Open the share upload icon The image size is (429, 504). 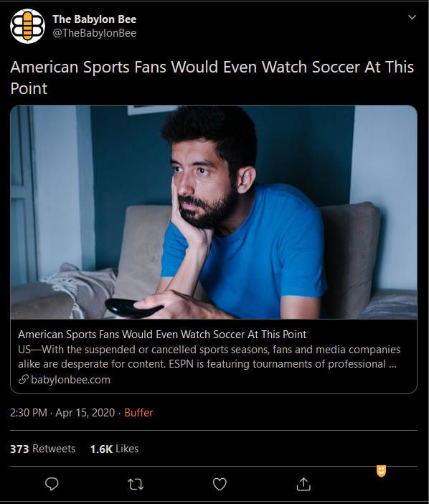pyautogui.click(x=303, y=484)
